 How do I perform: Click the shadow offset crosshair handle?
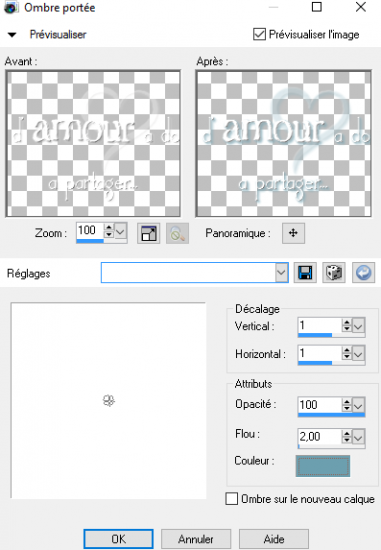[x=109, y=400]
